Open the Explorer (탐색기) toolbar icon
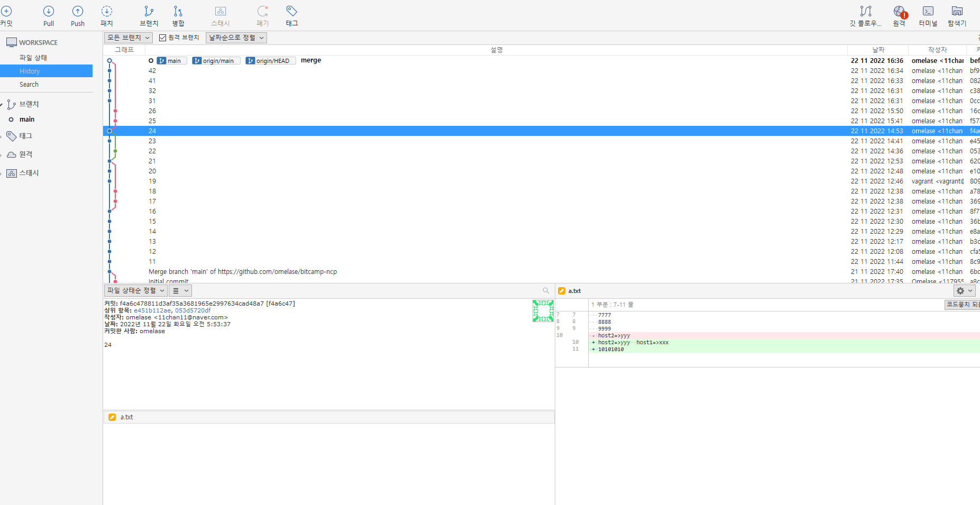This screenshot has width=980, height=505. 957,15
